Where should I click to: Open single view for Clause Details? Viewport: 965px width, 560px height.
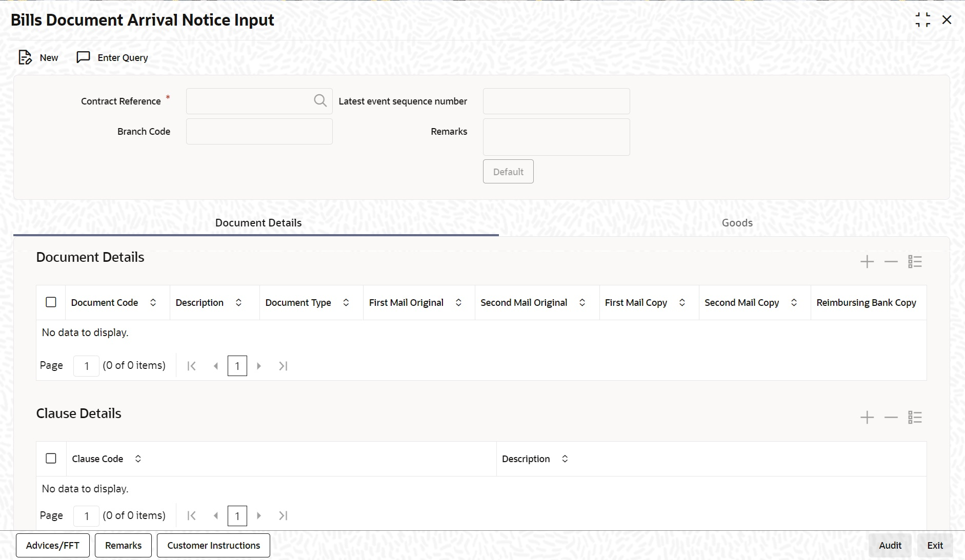click(x=915, y=418)
